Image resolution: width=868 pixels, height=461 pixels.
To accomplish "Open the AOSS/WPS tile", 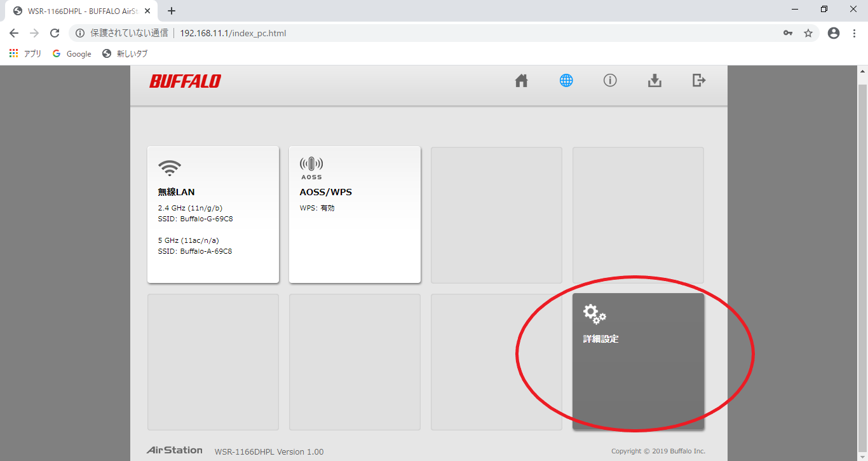I will pos(355,215).
